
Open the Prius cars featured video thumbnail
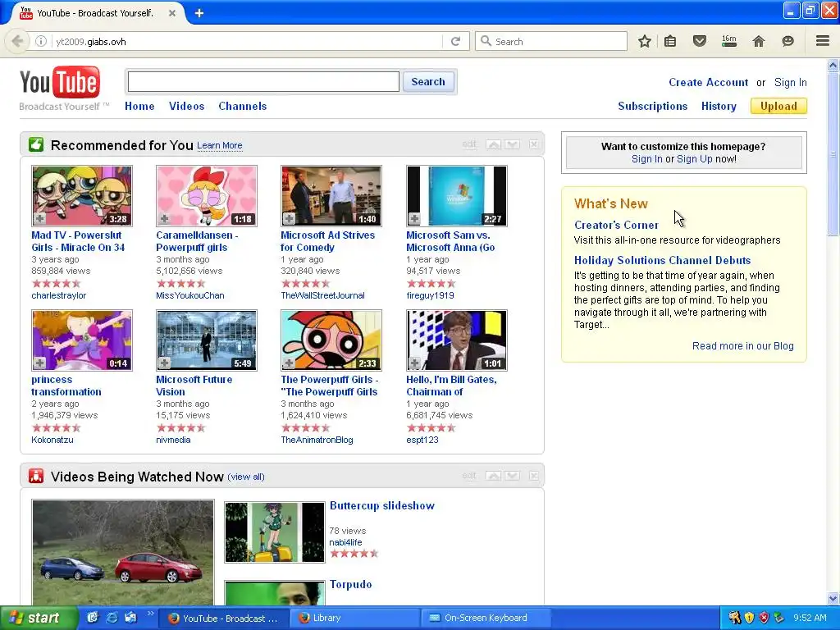[123, 552]
